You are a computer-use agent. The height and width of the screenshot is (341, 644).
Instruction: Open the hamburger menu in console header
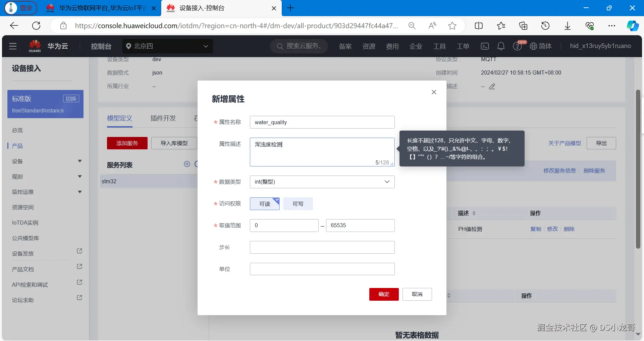click(x=13, y=46)
